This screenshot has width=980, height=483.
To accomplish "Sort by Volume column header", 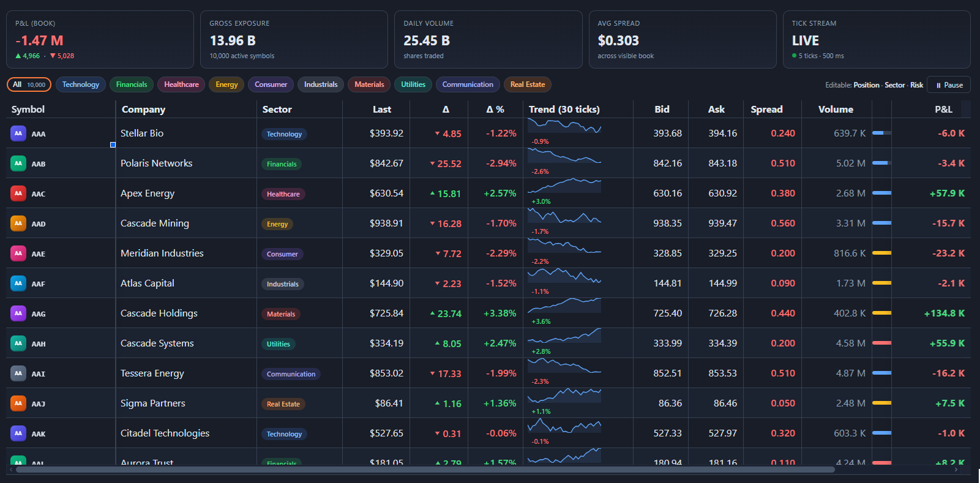I will (836, 109).
